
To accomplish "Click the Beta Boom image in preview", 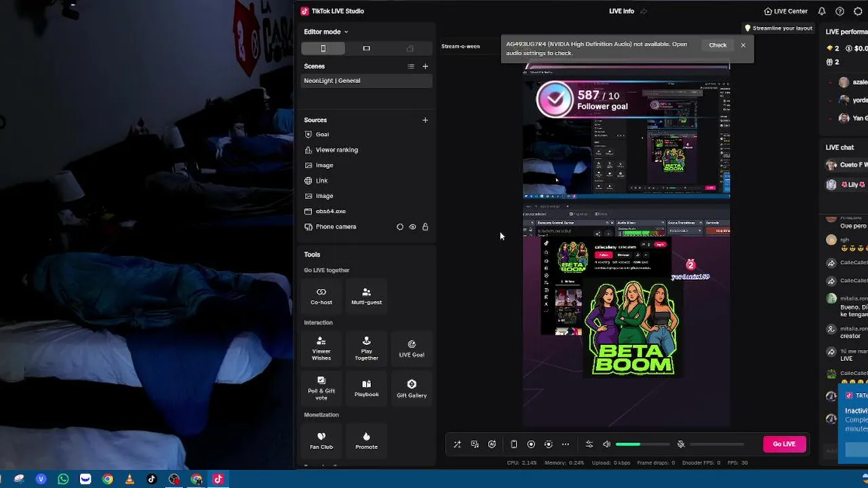I will click(633, 328).
